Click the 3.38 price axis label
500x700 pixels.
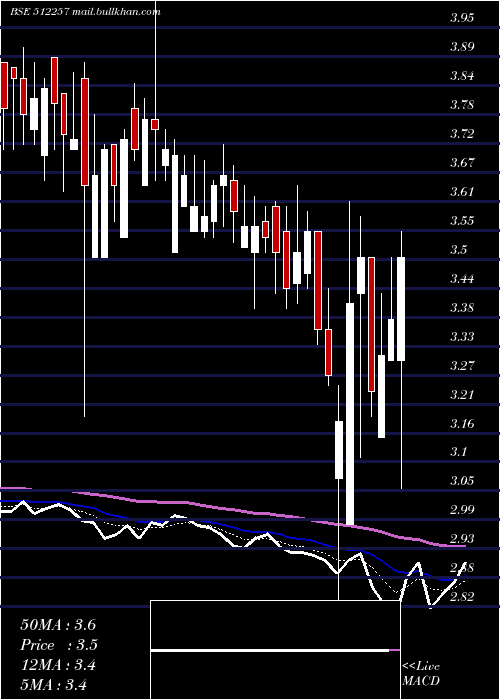(462, 308)
